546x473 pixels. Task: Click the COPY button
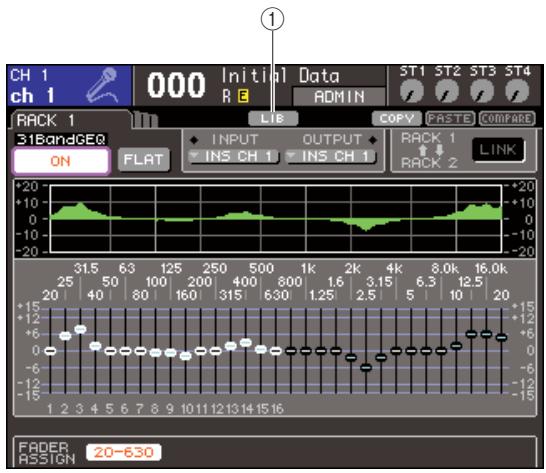(x=396, y=118)
